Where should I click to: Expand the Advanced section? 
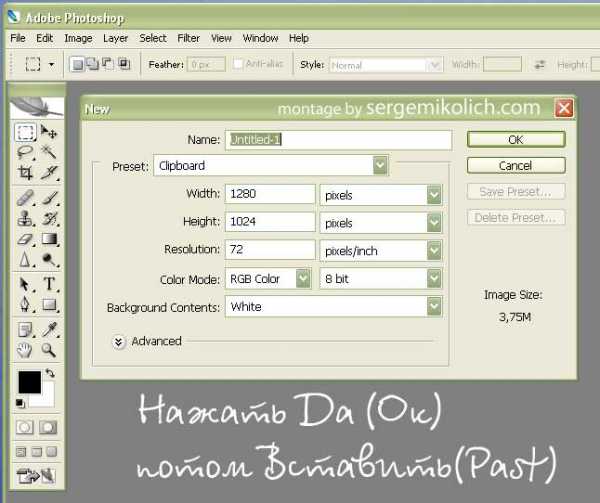[119, 342]
